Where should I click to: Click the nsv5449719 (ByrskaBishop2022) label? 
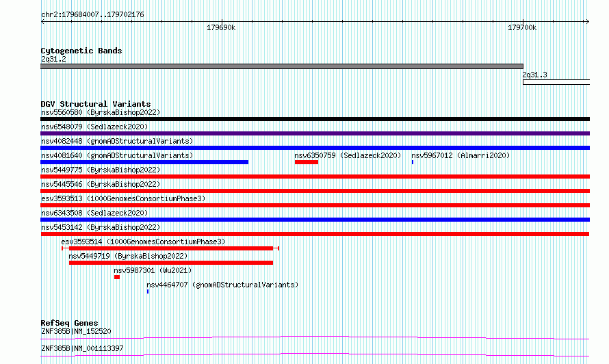(128, 257)
